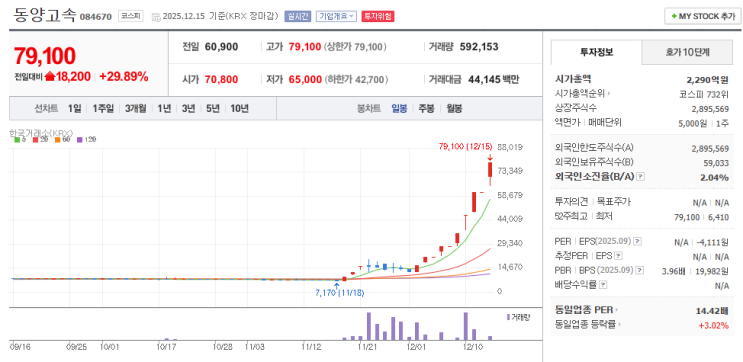Click the 코스피 market badge
743x362 pixels.
tap(130, 16)
